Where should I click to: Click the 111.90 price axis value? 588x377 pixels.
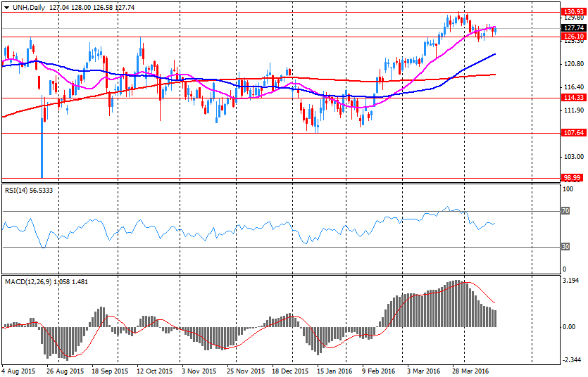pyautogui.click(x=574, y=110)
